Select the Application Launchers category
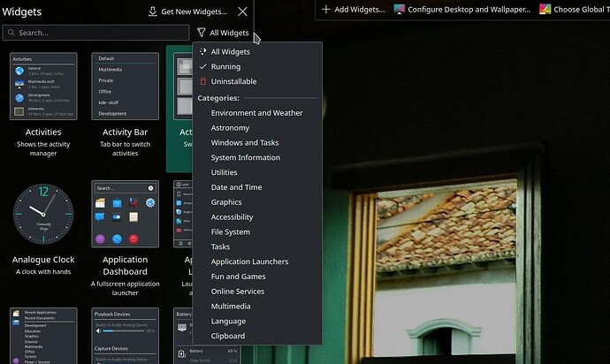 (256, 262)
